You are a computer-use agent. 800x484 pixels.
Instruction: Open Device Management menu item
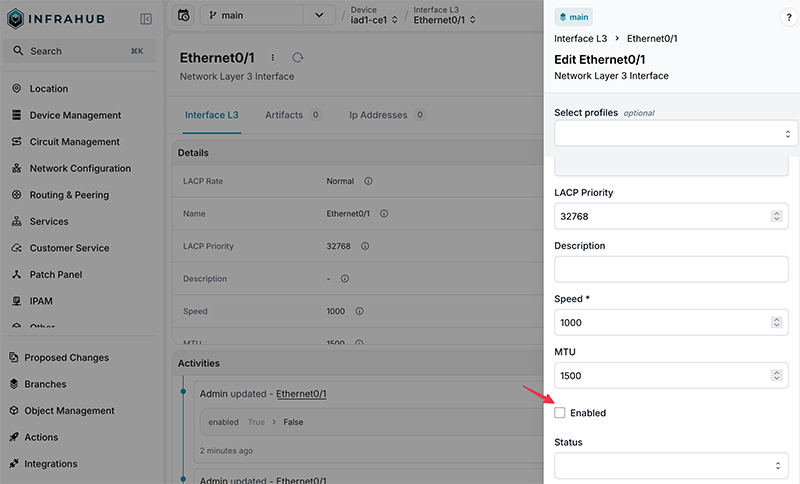(x=76, y=115)
